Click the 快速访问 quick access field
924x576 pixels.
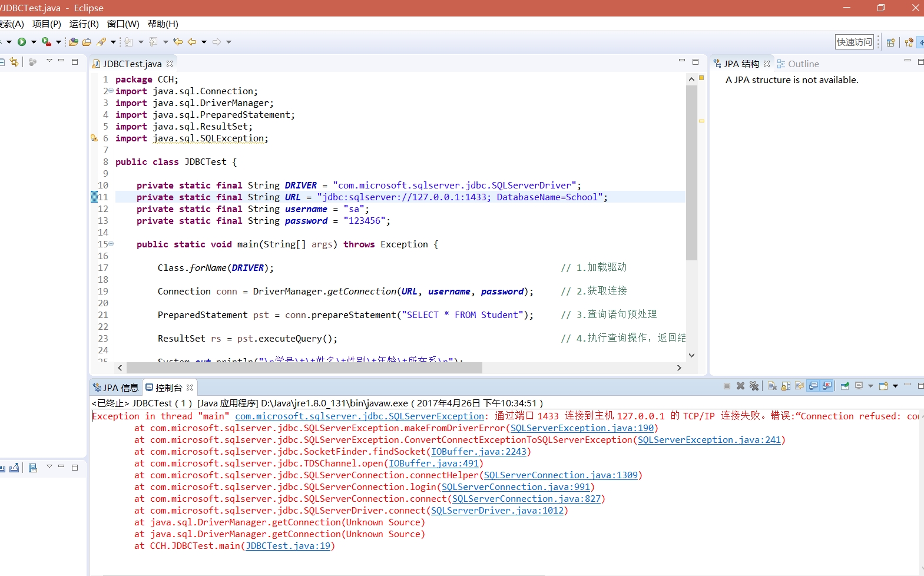855,42
